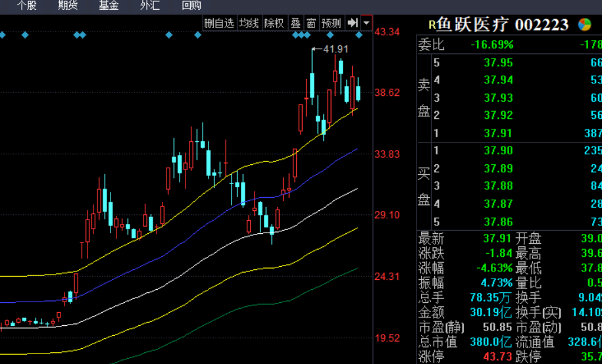Image resolution: width=602 pixels, height=364 pixels.
Task: Click the 总手 value 78.35万
Action: (x=491, y=297)
